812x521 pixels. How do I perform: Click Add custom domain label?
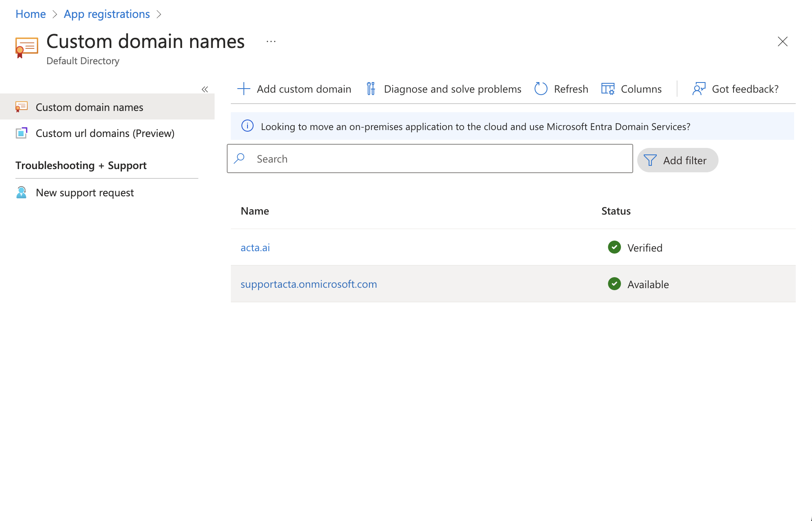pos(304,89)
